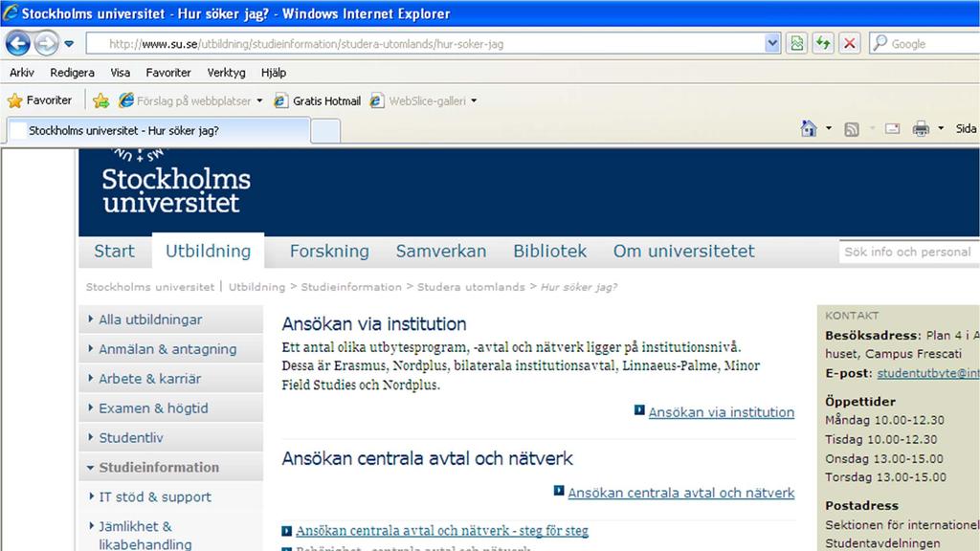Screen dimensions: 980x551
Task: Open Om universitetet navigation tab
Action: tap(683, 252)
